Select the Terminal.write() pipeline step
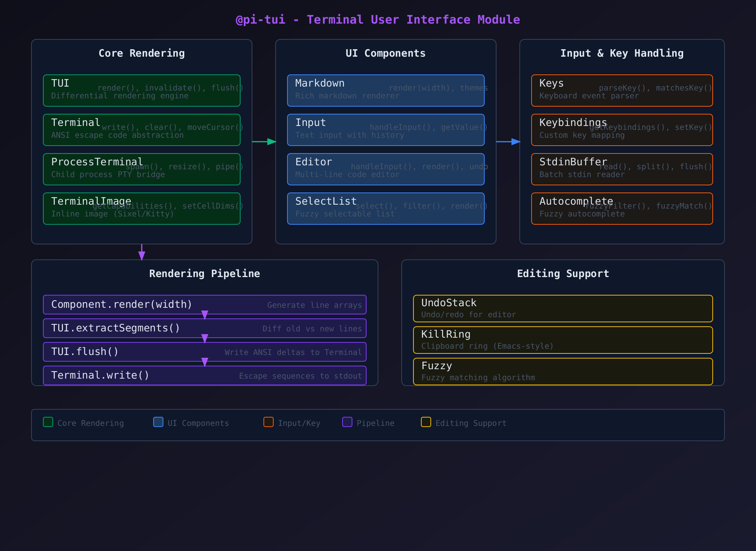Viewport: 756px width, 551px height. point(205,375)
